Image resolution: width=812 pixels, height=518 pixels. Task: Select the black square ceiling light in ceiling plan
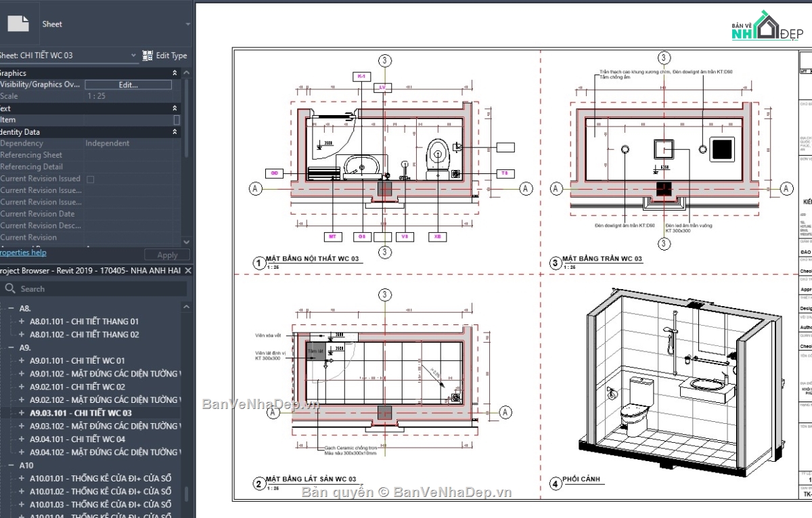tap(723, 149)
